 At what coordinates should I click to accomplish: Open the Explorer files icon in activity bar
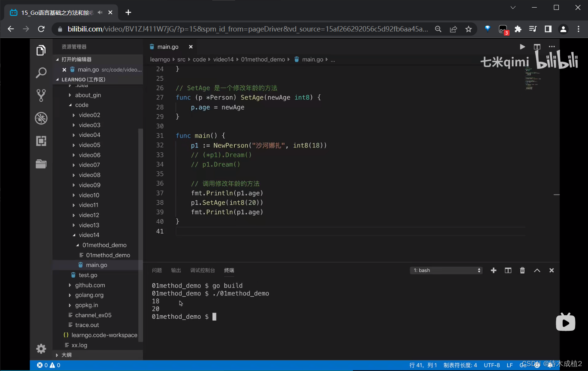41,50
